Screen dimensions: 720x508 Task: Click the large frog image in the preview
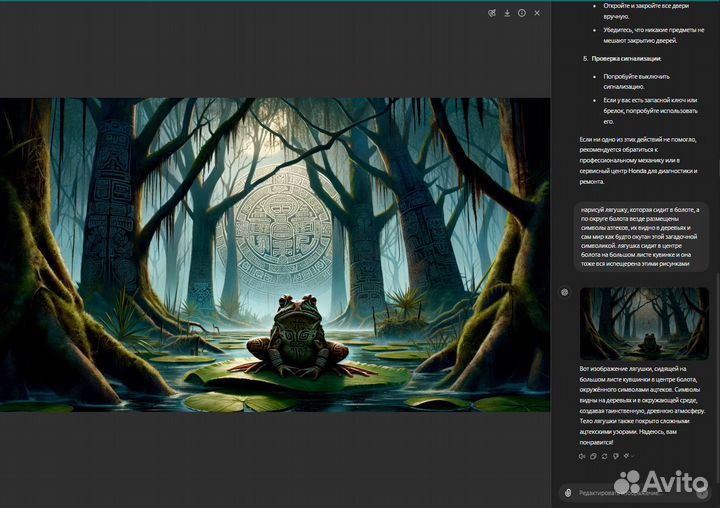pyautogui.click(x=275, y=254)
